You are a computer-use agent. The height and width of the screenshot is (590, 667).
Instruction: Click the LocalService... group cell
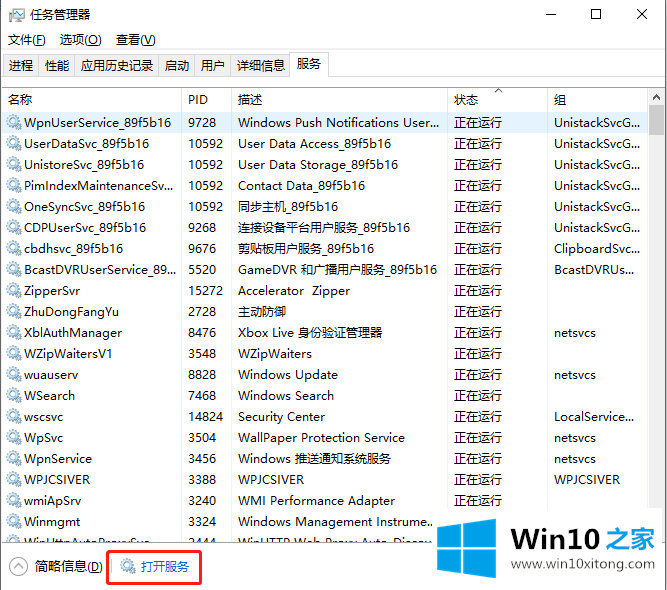(x=594, y=417)
